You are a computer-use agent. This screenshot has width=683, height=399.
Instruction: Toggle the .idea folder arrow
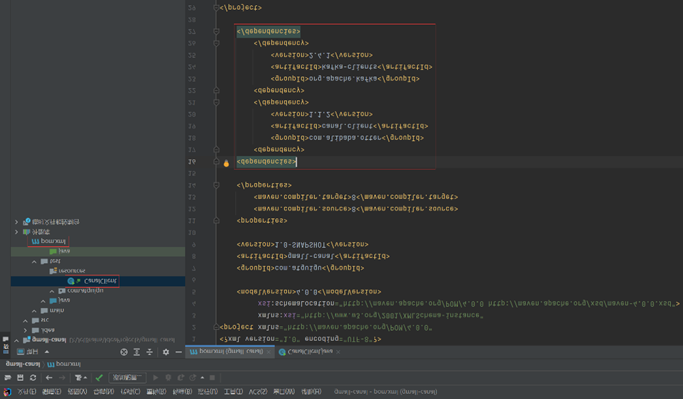click(25, 330)
